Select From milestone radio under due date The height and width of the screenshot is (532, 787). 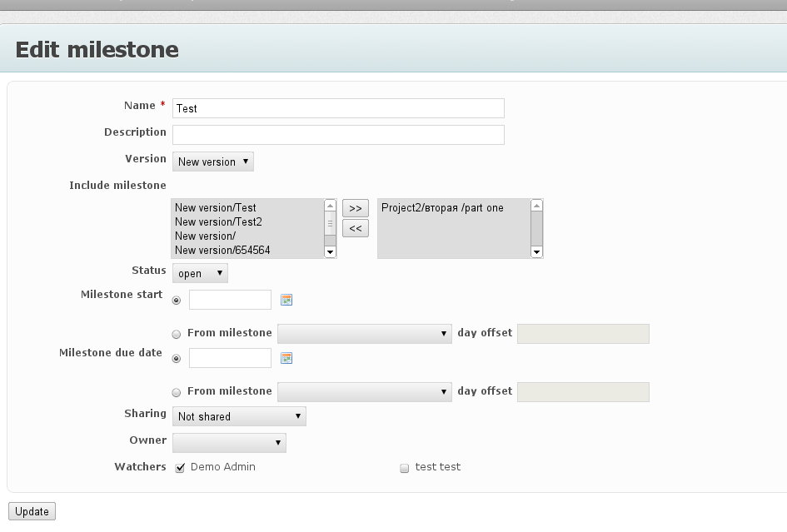[177, 392]
